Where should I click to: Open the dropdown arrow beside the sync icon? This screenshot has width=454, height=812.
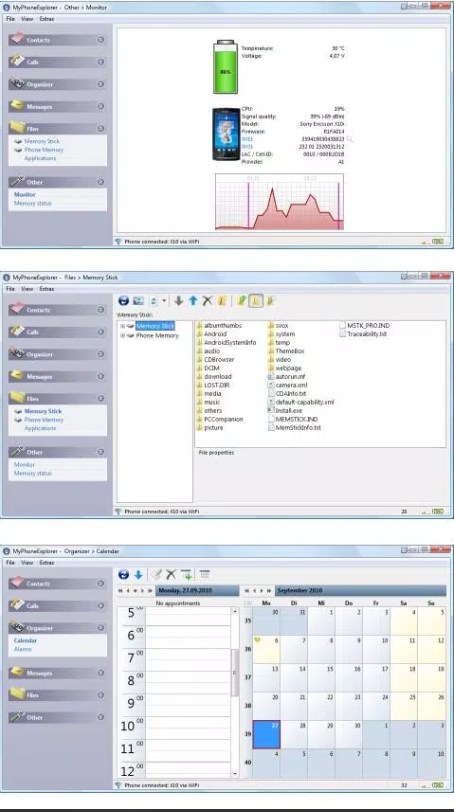pos(164,300)
